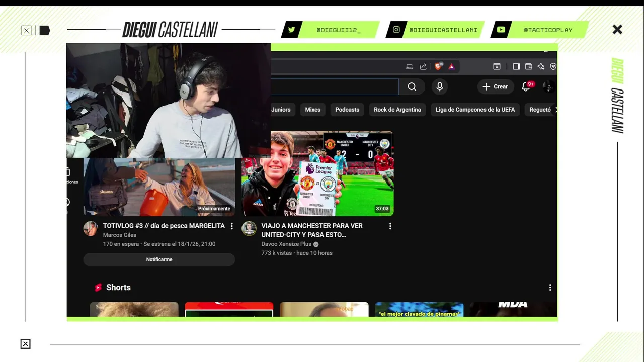This screenshot has height=362, width=644.
Task: Toggle the browser sidebar panel icon
Action: tap(516, 66)
